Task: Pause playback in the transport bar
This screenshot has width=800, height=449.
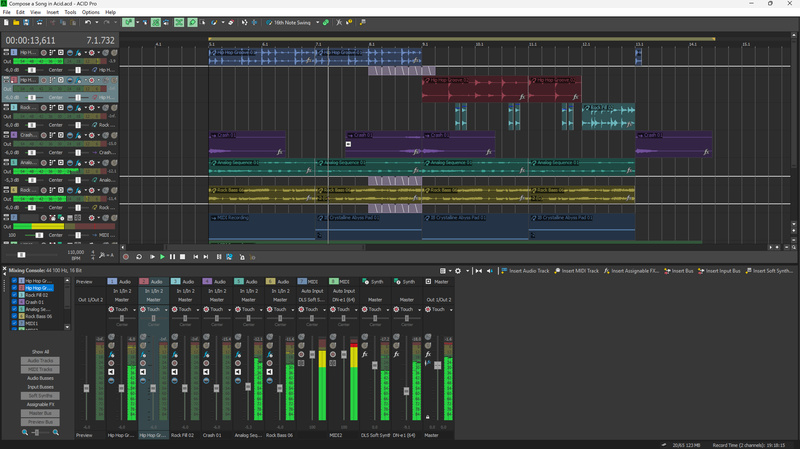Action: (172, 257)
